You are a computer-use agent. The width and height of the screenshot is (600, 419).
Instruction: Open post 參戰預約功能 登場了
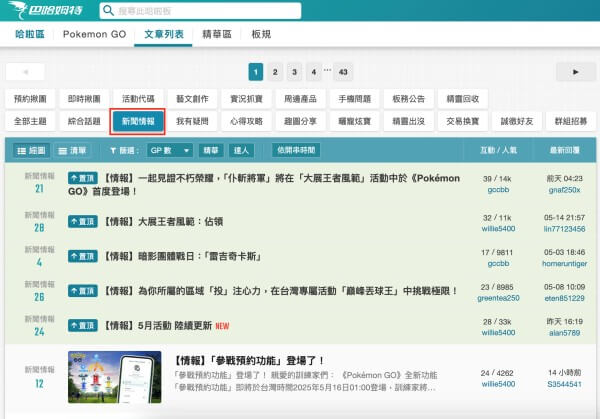pyautogui.click(x=249, y=360)
